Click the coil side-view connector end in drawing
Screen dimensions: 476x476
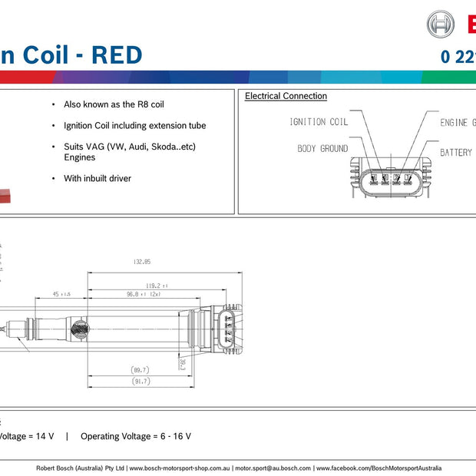point(228,329)
